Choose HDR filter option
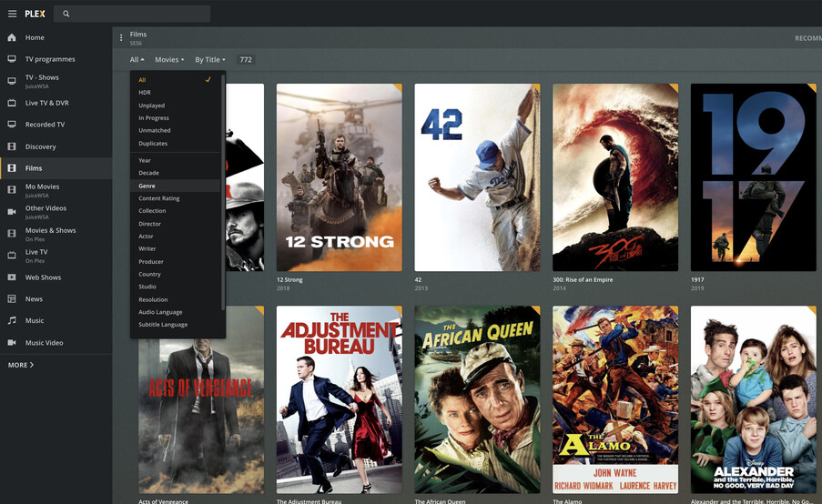The image size is (822, 504). click(175, 92)
